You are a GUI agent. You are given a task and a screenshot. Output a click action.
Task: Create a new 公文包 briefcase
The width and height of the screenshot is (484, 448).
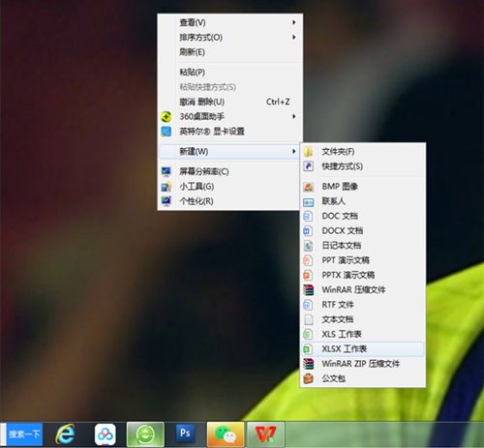[x=363, y=378]
